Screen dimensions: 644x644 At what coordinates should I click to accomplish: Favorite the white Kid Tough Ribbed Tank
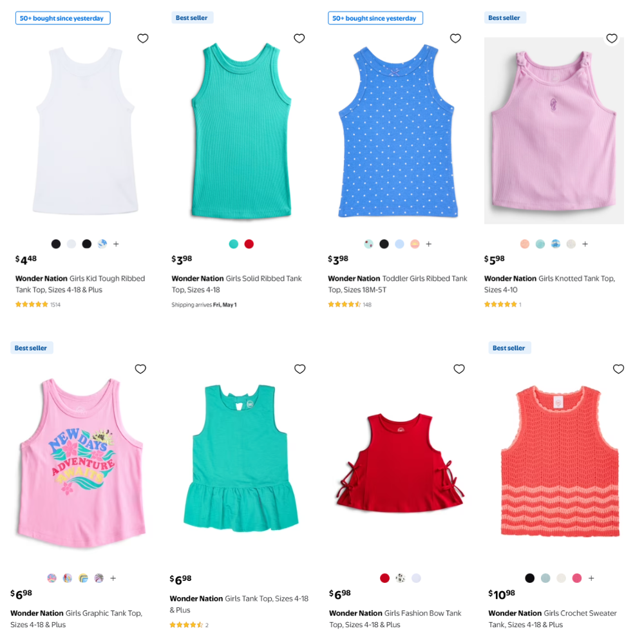143,39
